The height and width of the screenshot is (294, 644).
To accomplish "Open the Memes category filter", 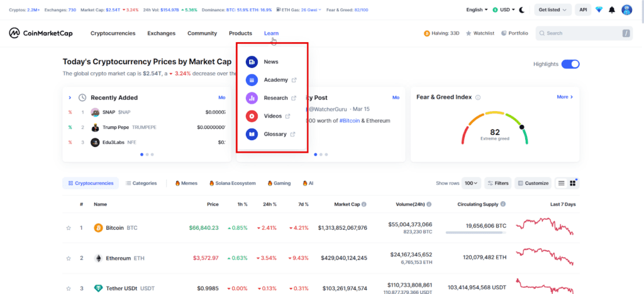I will click(x=186, y=183).
